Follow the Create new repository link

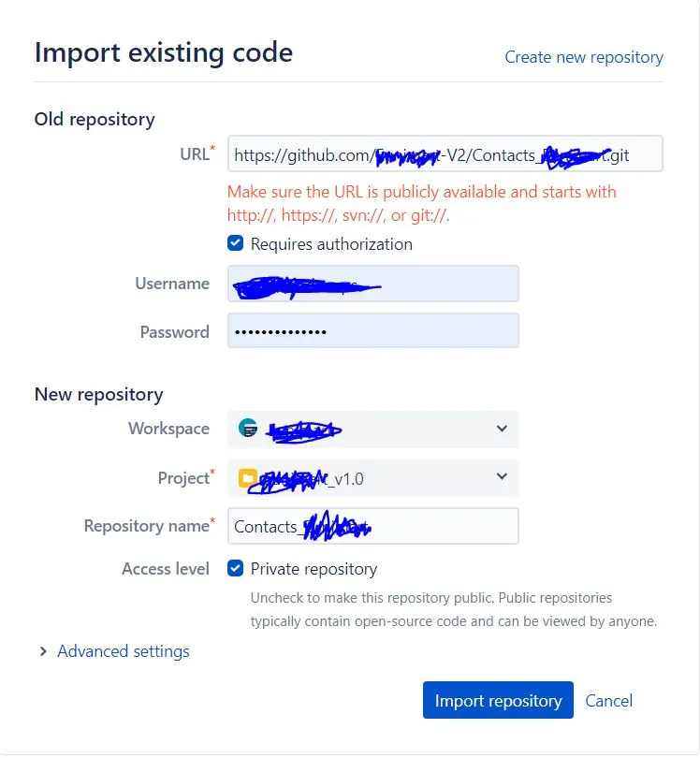pyautogui.click(x=583, y=57)
